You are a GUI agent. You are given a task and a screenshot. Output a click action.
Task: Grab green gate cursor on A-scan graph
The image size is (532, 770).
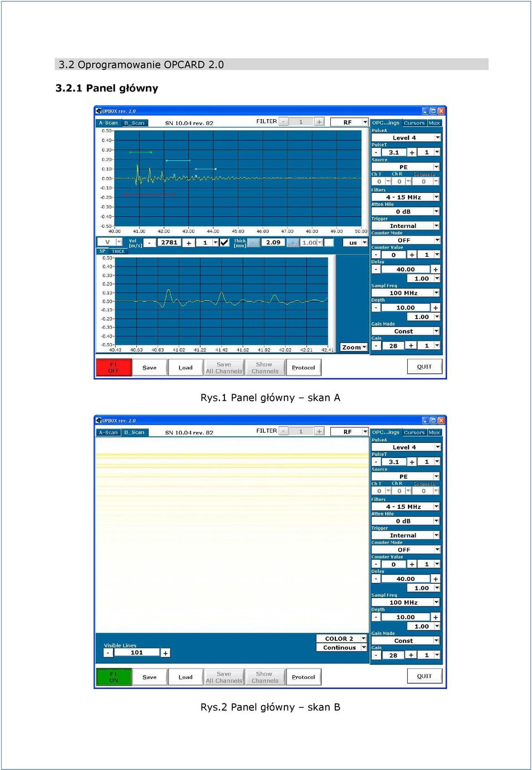(x=140, y=152)
